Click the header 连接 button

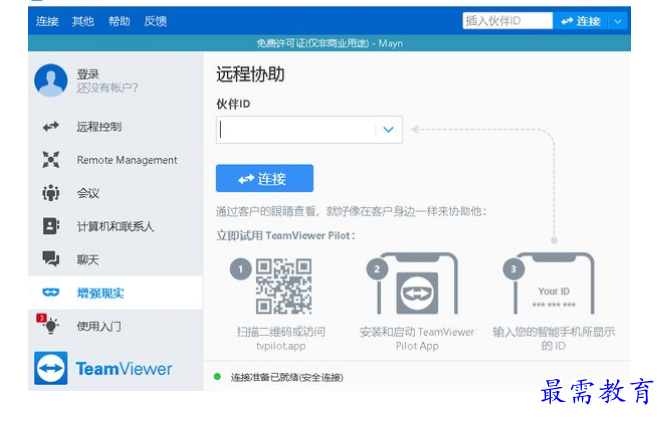[x=581, y=21]
